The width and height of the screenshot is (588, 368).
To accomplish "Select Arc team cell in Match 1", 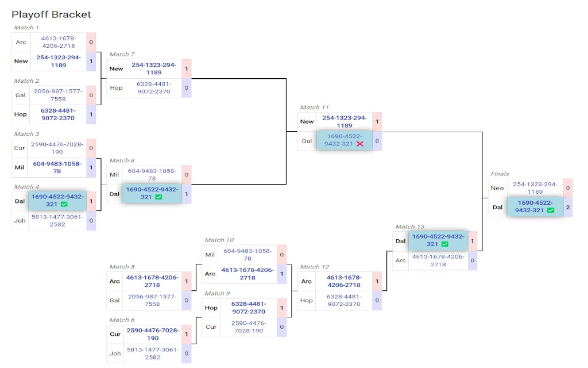I will [21, 42].
